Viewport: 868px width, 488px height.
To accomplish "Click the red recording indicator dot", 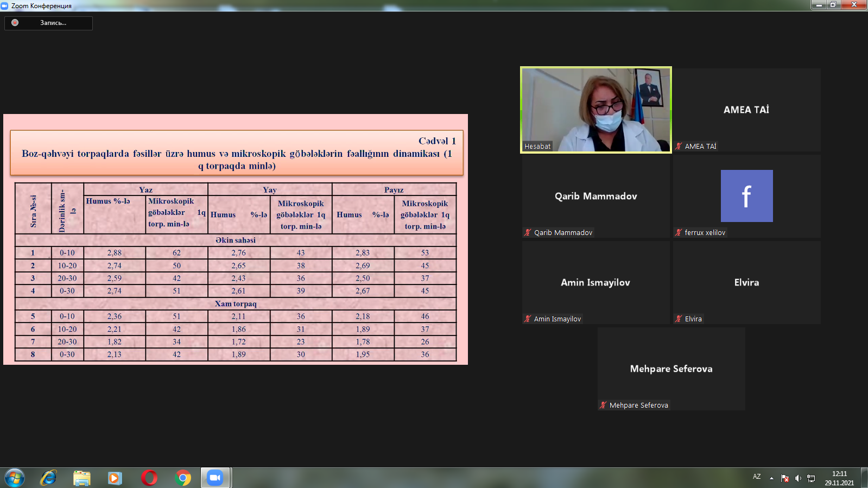I will click(15, 23).
